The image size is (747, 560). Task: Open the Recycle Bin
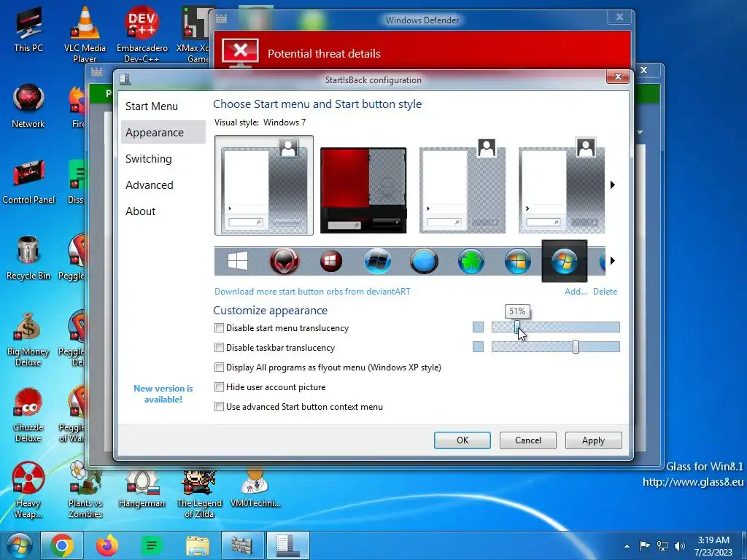28,258
